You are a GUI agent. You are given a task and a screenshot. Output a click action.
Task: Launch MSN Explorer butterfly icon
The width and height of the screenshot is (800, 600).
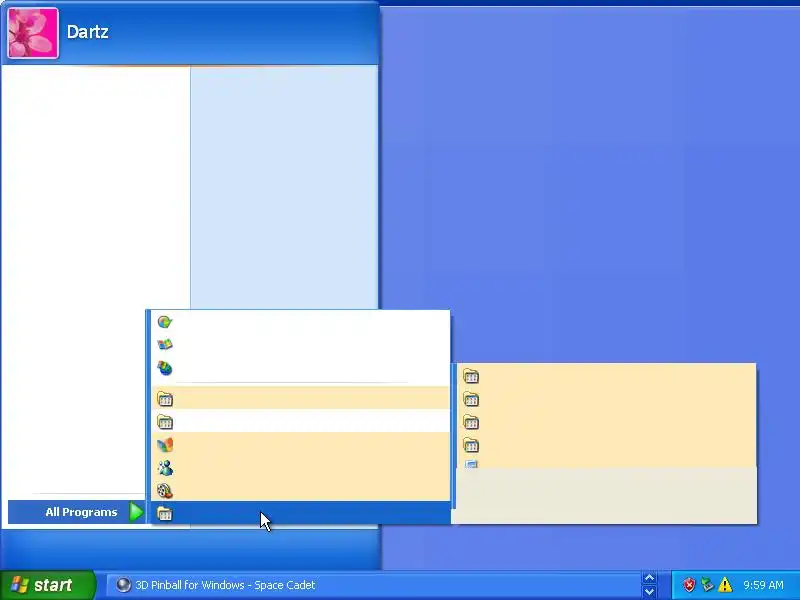click(x=165, y=445)
